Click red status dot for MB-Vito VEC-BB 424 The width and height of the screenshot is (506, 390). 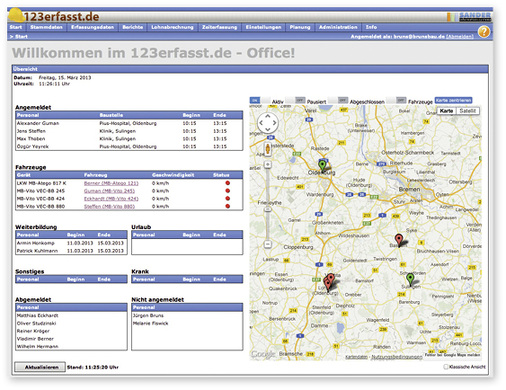pos(228,198)
